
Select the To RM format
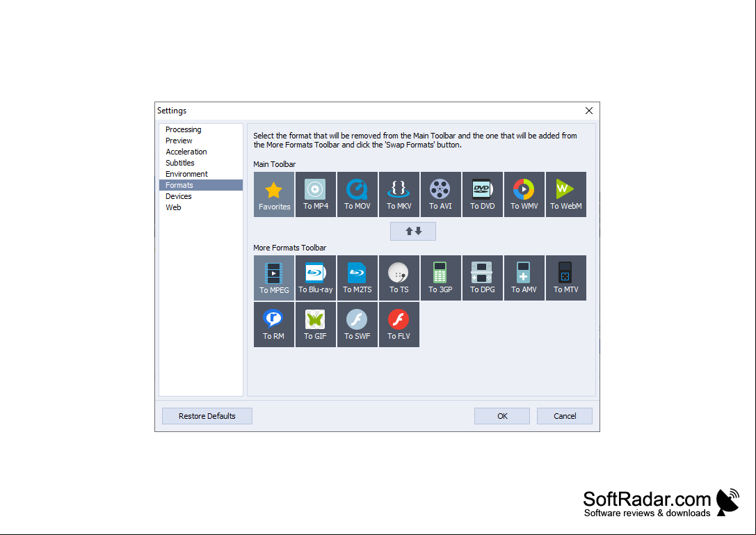coord(274,324)
